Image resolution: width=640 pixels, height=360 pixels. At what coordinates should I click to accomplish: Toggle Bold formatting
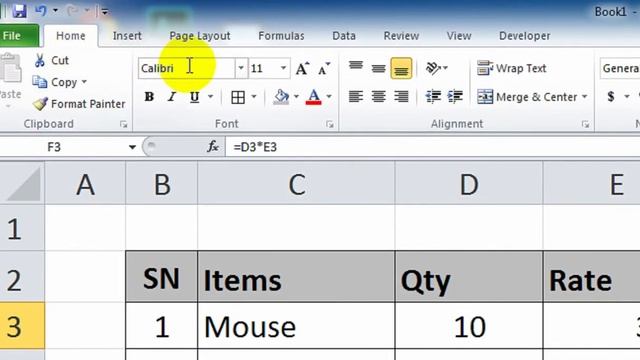point(149,97)
